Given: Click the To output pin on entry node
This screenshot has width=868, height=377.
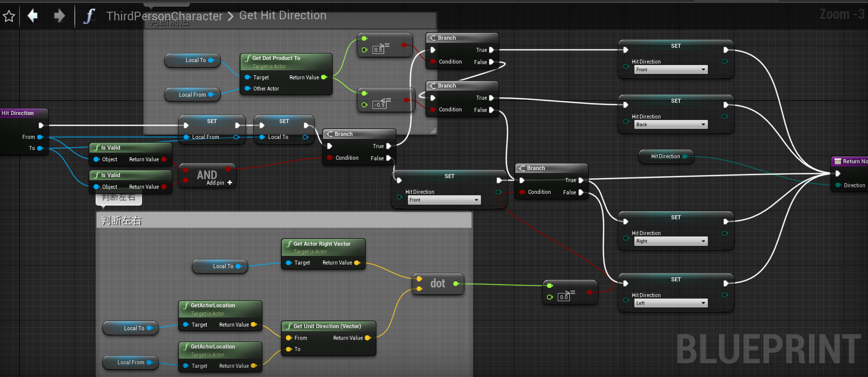Looking at the screenshot, I should [x=40, y=148].
